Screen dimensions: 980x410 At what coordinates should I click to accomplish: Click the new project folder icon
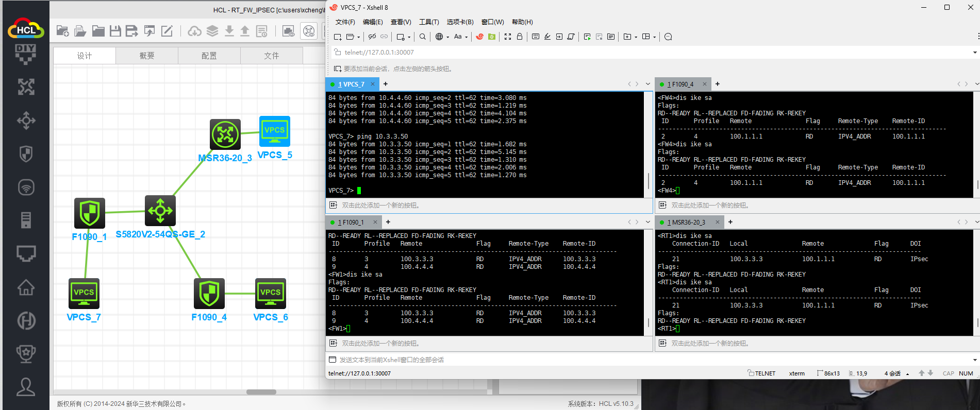[62, 31]
